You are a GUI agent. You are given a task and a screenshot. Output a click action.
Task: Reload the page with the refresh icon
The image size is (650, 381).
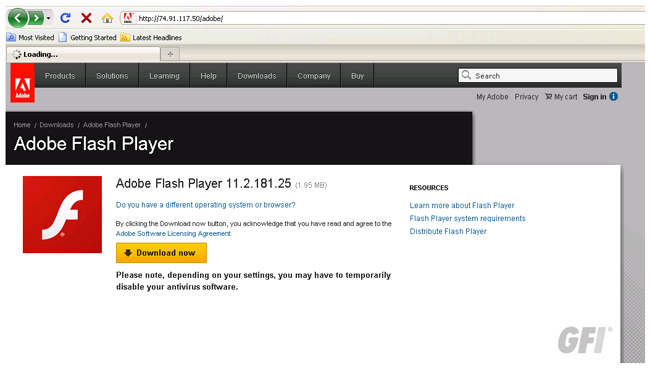(65, 18)
